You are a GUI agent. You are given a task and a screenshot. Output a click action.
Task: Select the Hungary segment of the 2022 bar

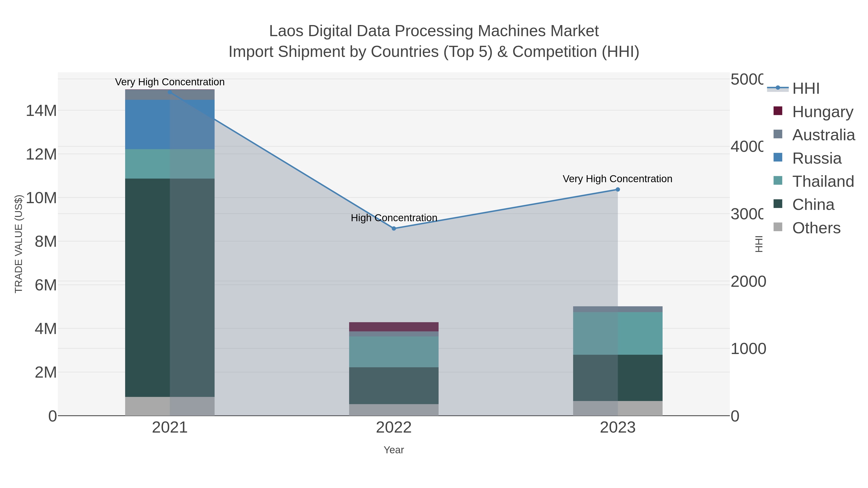point(394,327)
